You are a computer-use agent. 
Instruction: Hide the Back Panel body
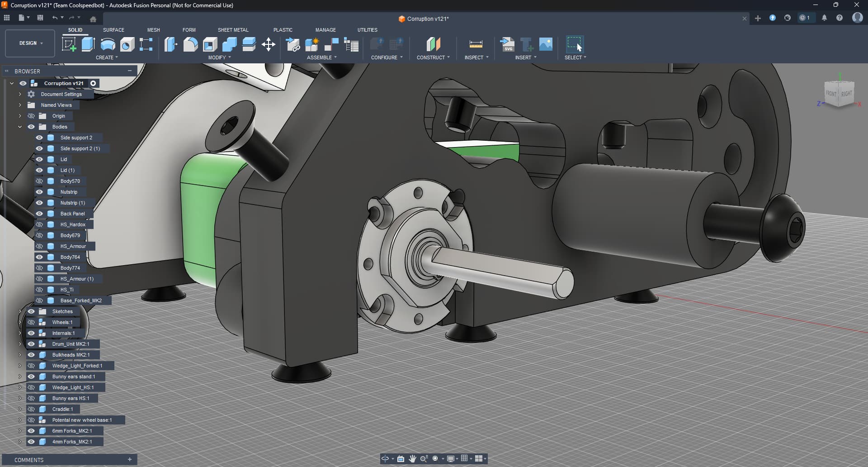click(39, 214)
